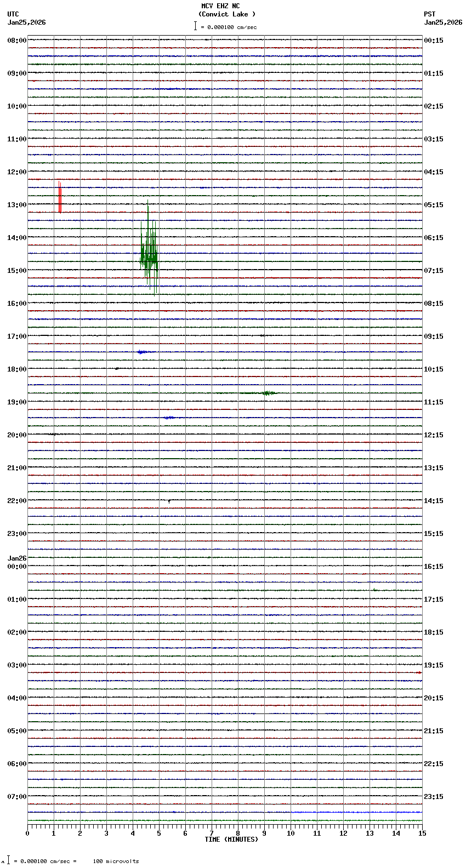Viewport: 466px width, 868px height.
Task: Click the 'Jan26' date change label
Action: pos(17,559)
